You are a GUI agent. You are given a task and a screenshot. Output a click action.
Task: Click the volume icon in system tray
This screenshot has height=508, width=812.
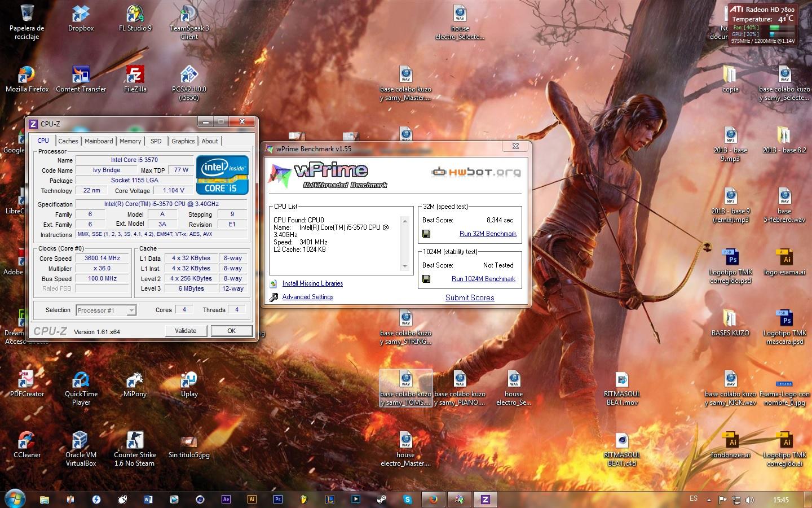(x=749, y=500)
